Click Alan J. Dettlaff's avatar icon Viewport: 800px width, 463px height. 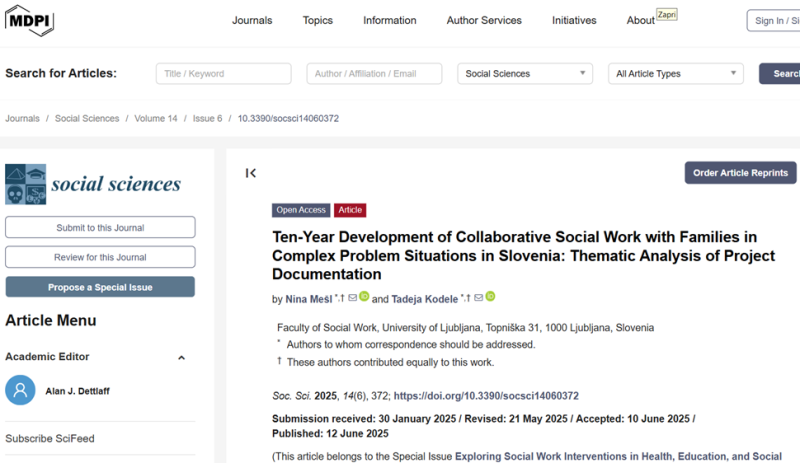click(x=20, y=390)
